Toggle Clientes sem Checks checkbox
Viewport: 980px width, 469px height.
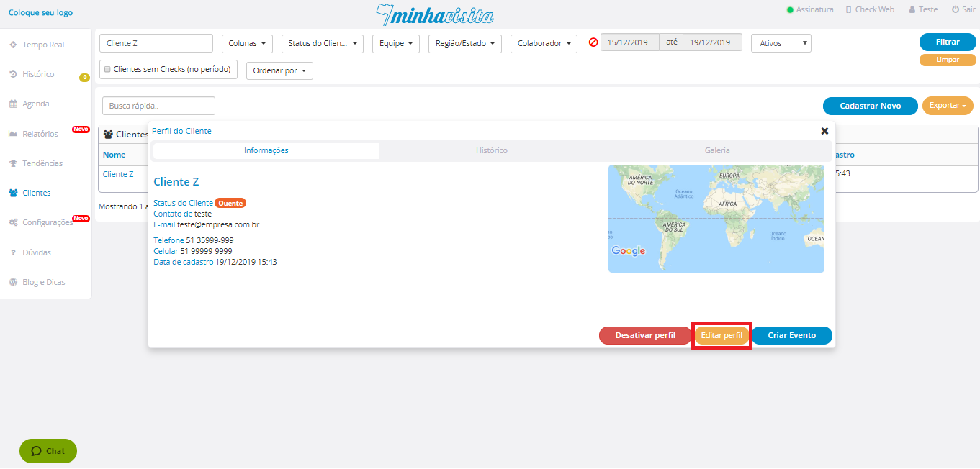tap(107, 70)
